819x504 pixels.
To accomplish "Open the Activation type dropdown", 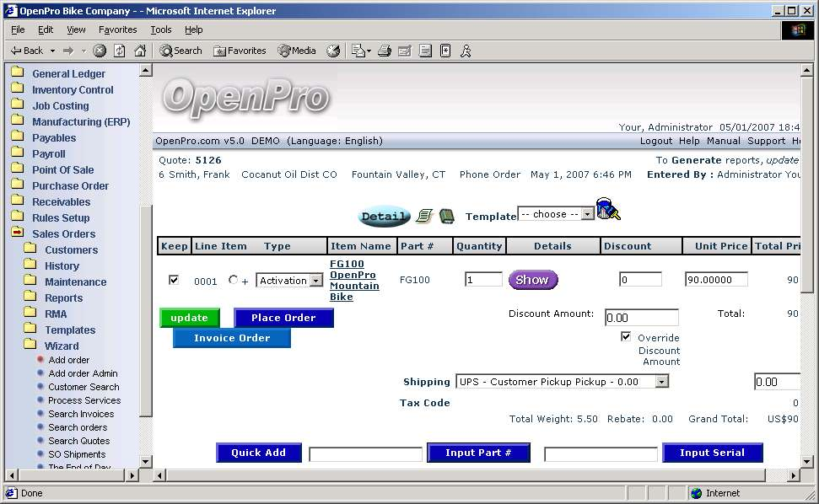I will coord(316,281).
